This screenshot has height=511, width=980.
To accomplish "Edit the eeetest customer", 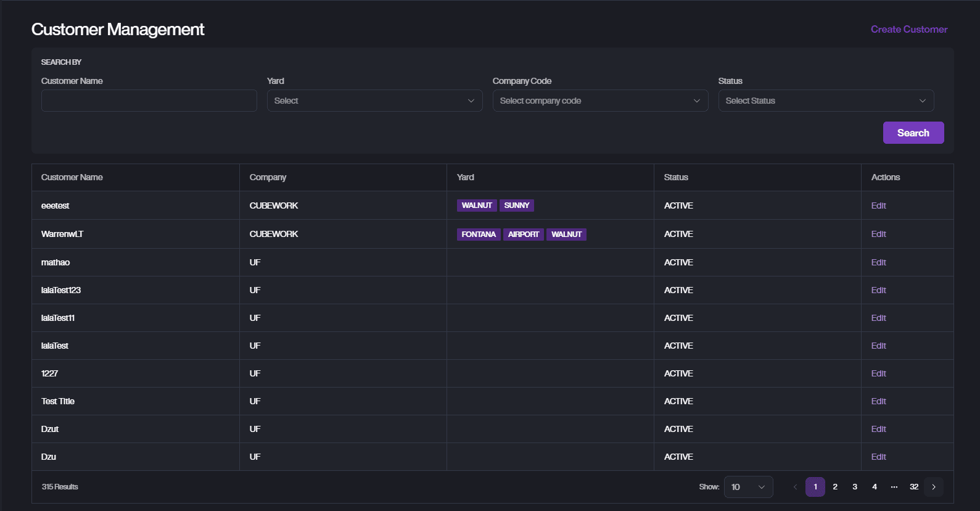I will point(878,206).
